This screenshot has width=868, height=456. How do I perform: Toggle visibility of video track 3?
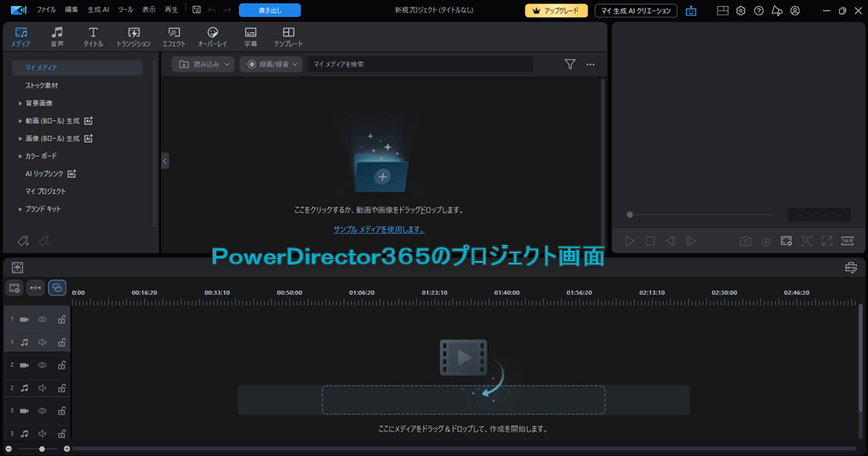point(42,411)
